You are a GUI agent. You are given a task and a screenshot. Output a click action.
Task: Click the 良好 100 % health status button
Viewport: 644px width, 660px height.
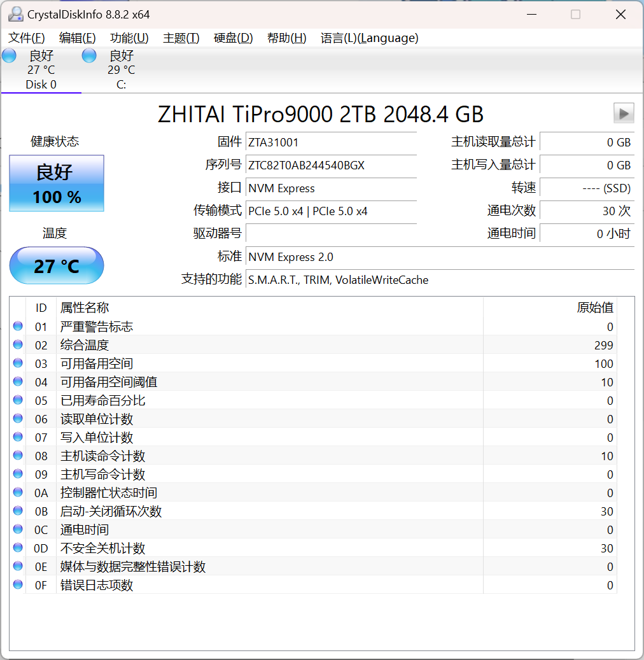point(57,183)
